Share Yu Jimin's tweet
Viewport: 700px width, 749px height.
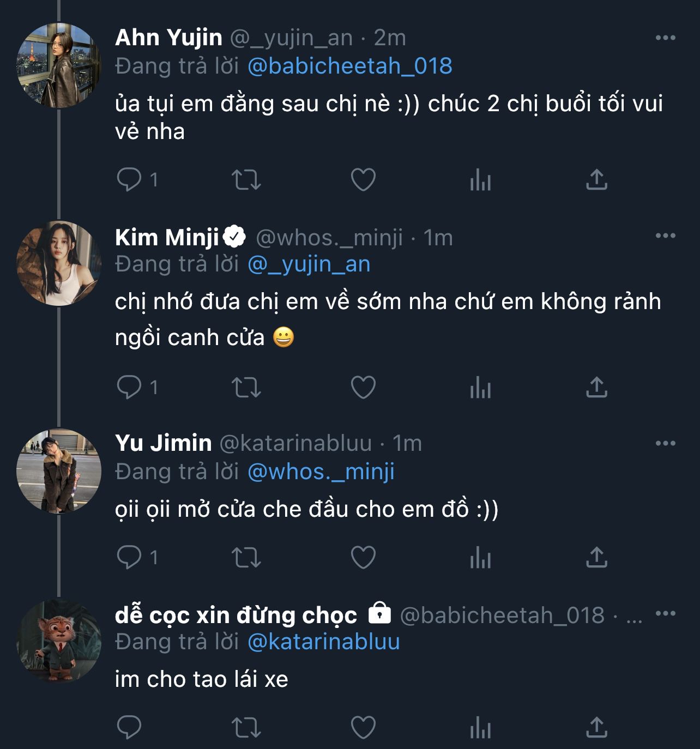point(596,557)
